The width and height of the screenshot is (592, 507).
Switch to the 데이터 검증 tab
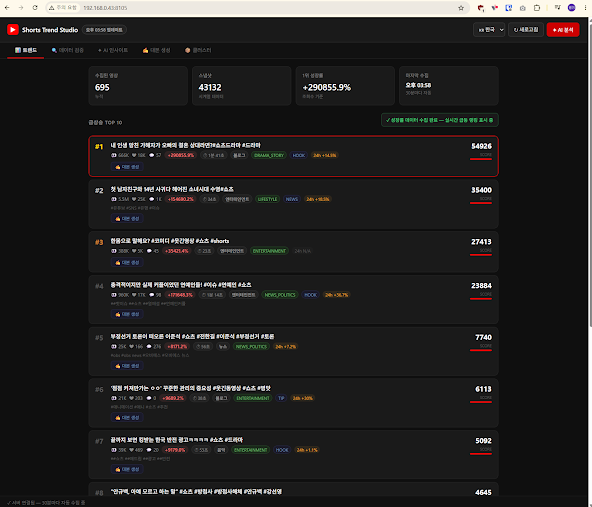[68, 50]
